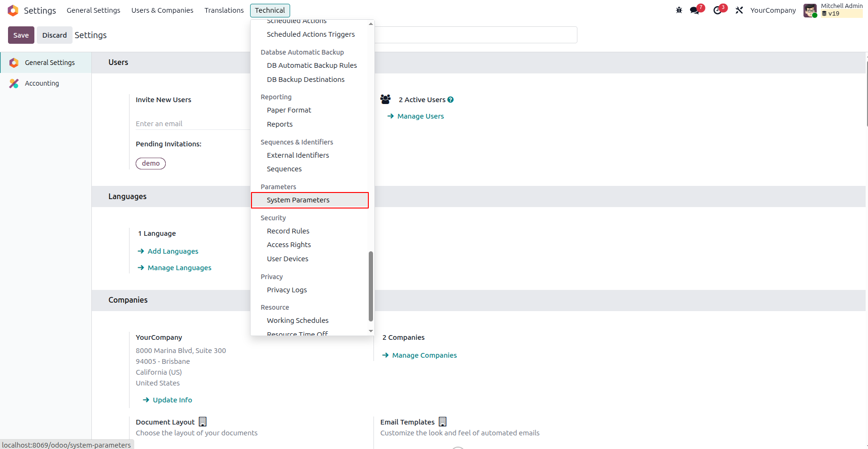Open Reports menu entry

[280, 124]
